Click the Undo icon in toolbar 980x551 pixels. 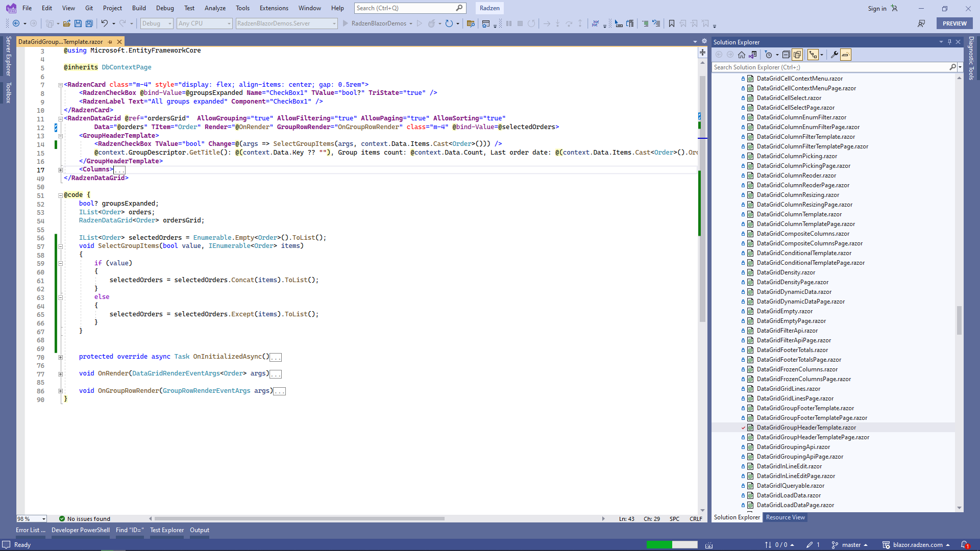(x=104, y=23)
